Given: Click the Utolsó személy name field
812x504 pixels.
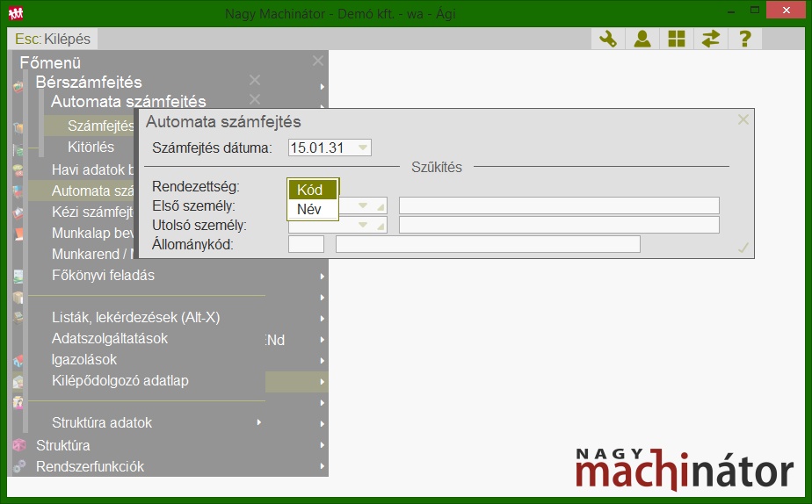Looking at the screenshot, I should point(559,225).
